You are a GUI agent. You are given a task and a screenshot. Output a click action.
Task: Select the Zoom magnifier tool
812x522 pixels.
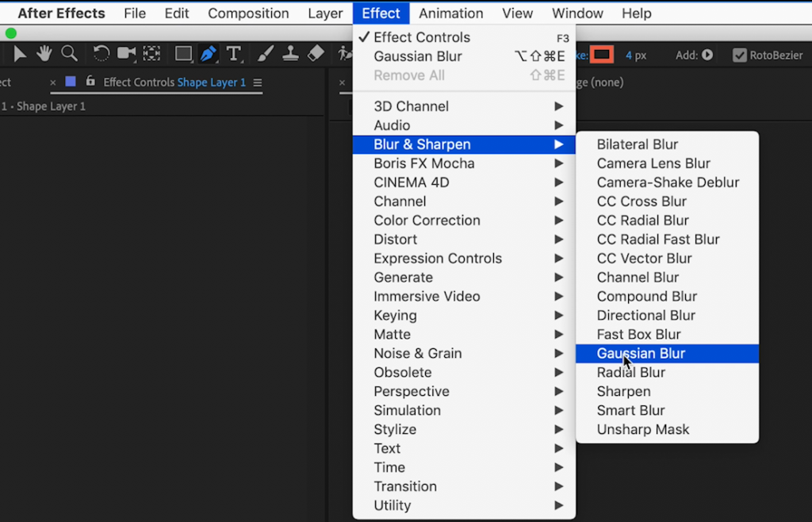70,54
